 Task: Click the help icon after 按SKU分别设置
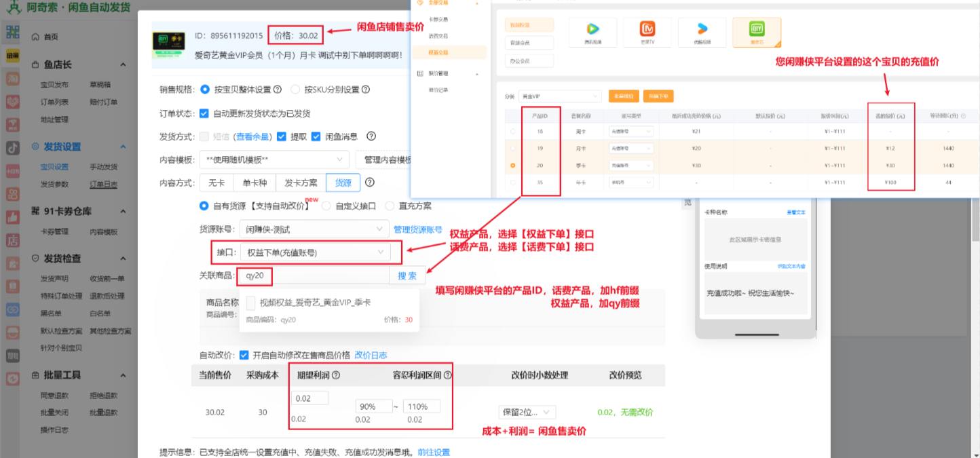[x=365, y=90]
